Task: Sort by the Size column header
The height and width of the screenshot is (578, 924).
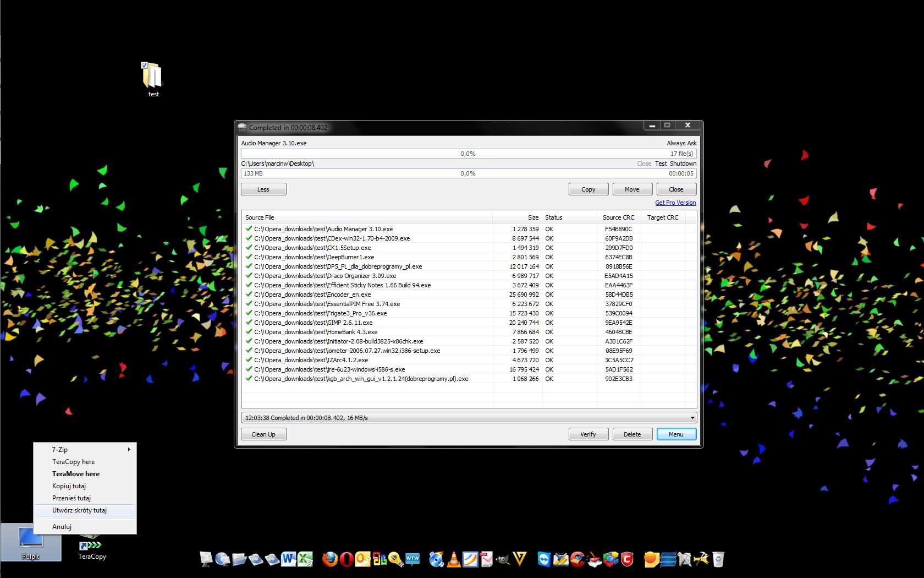Action: pyautogui.click(x=517, y=217)
